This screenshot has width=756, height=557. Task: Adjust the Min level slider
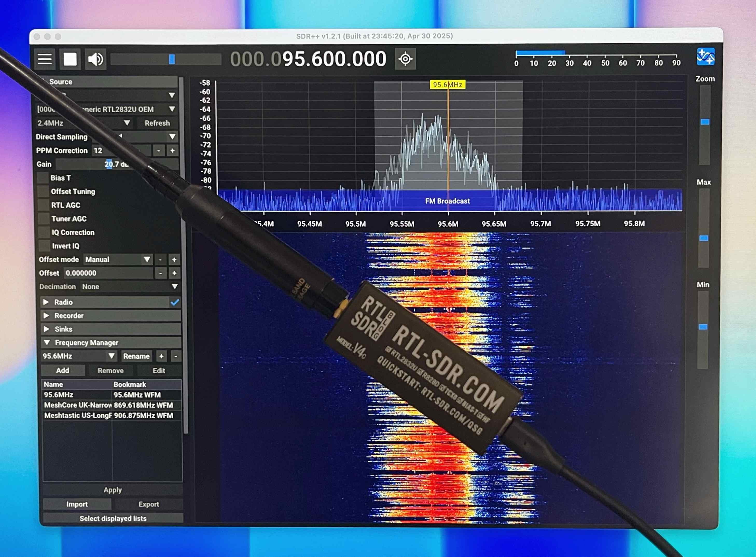(703, 330)
